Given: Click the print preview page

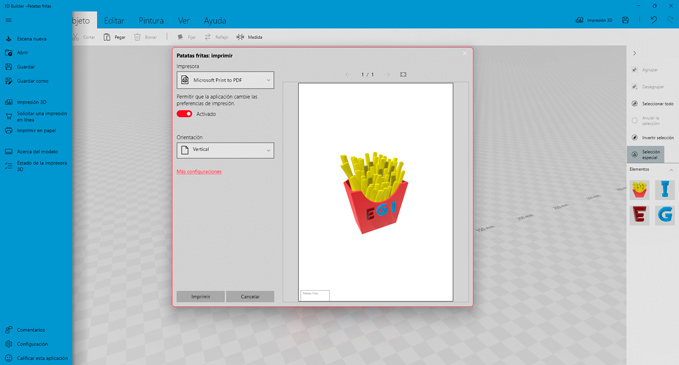Looking at the screenshot, I should [x=375, y=192].
